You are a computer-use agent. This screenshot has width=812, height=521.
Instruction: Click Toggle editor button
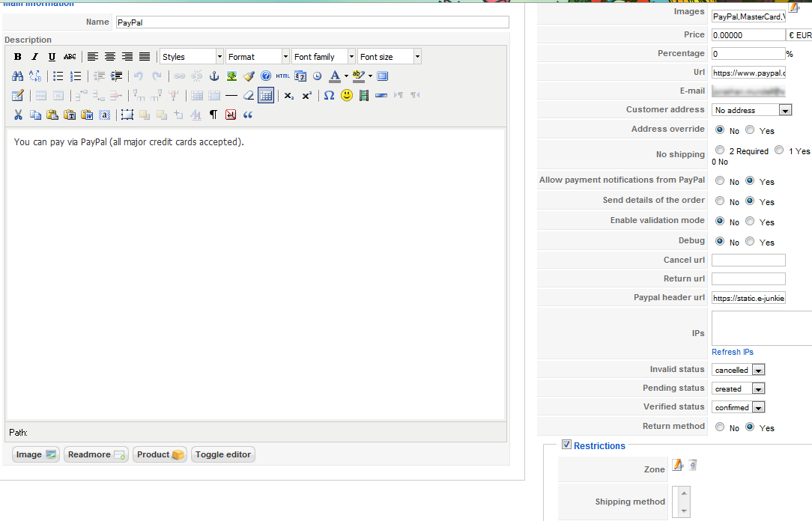(223, 455)
